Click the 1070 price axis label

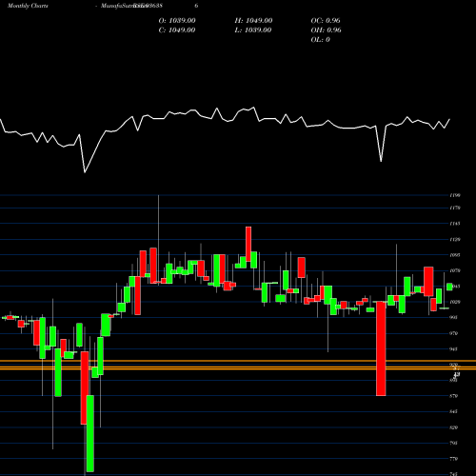coord(455,270)
